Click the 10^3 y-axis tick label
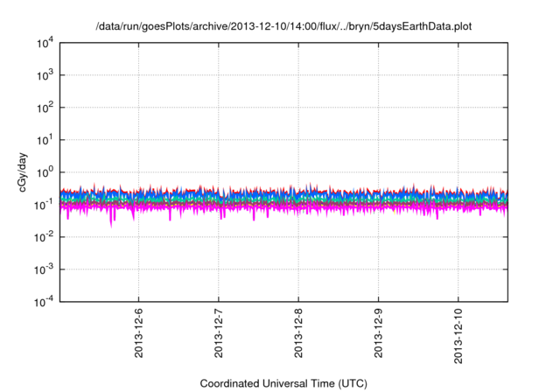The height and width of the screenshot is (392, 560). (45, 75)
